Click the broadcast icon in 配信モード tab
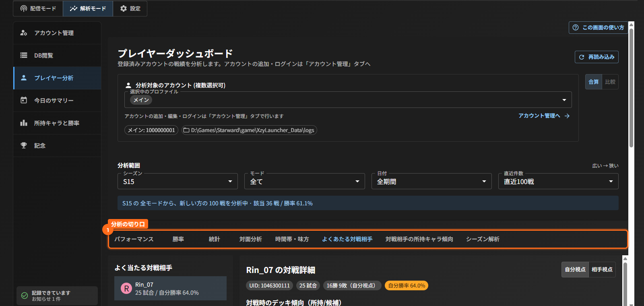644x306 pixels. 23,8
